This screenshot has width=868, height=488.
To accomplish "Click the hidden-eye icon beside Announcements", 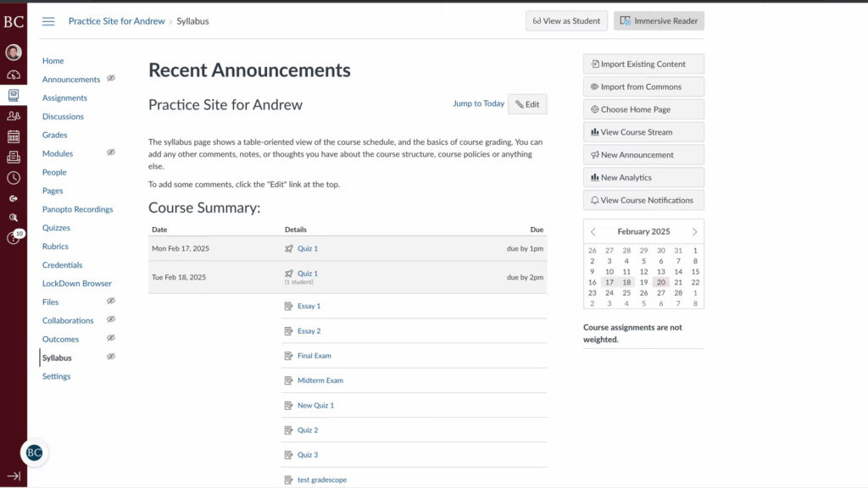I will tap(109, 79).
